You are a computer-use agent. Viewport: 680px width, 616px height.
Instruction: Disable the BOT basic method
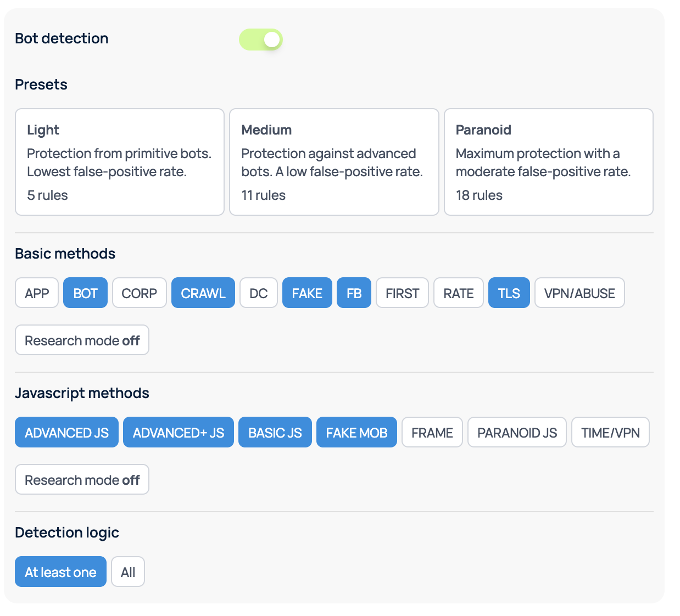pyautogui.click(x=85, y=293)
